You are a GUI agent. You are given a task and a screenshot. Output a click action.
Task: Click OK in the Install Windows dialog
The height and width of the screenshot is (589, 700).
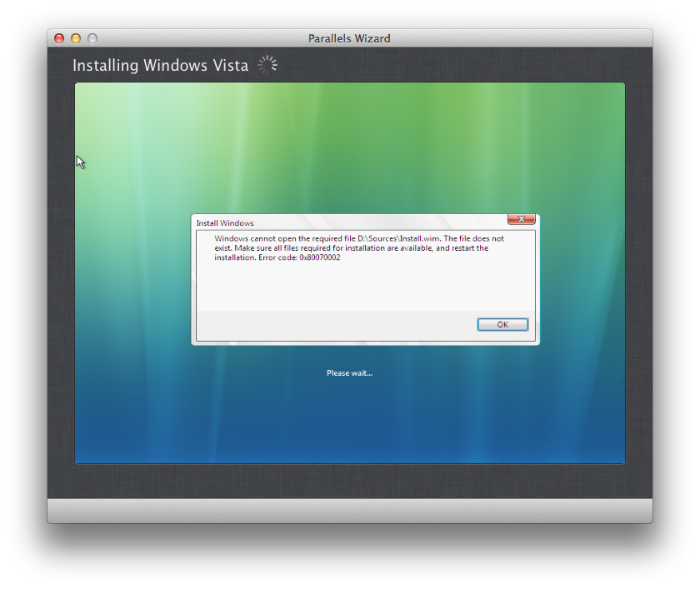pyautogui.click(x=502, y=324)
